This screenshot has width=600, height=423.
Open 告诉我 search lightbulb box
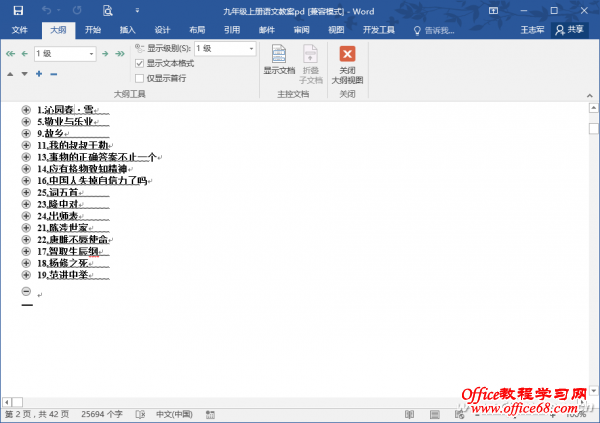pyautogui.click(x=434, y=31)
